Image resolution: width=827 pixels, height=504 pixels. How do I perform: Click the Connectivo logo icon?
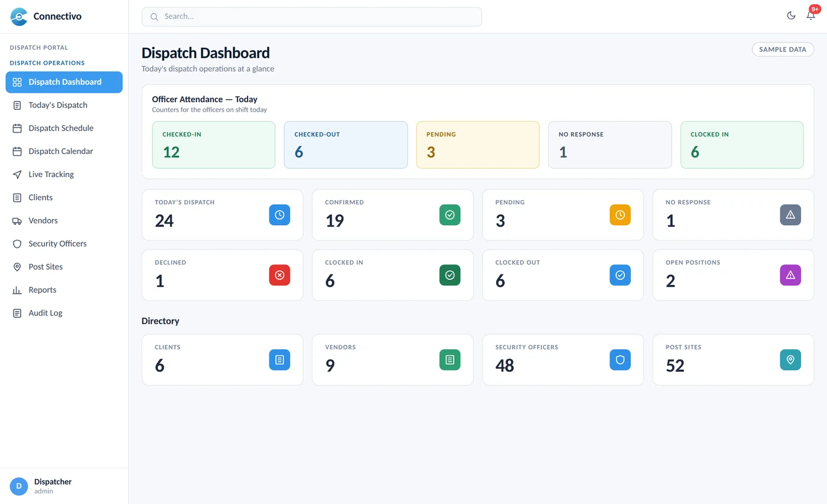pos(19,17)
